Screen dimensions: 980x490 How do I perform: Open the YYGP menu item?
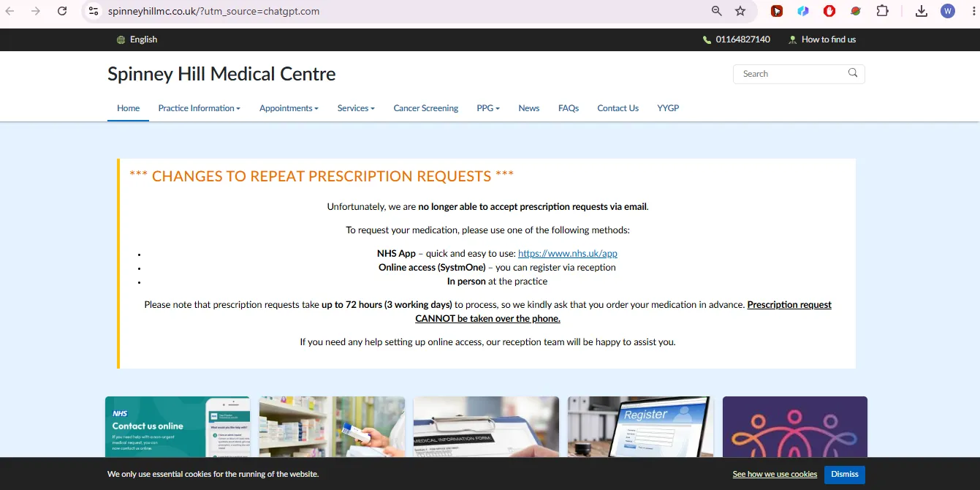pyautogui.click(x=668, y=108)
